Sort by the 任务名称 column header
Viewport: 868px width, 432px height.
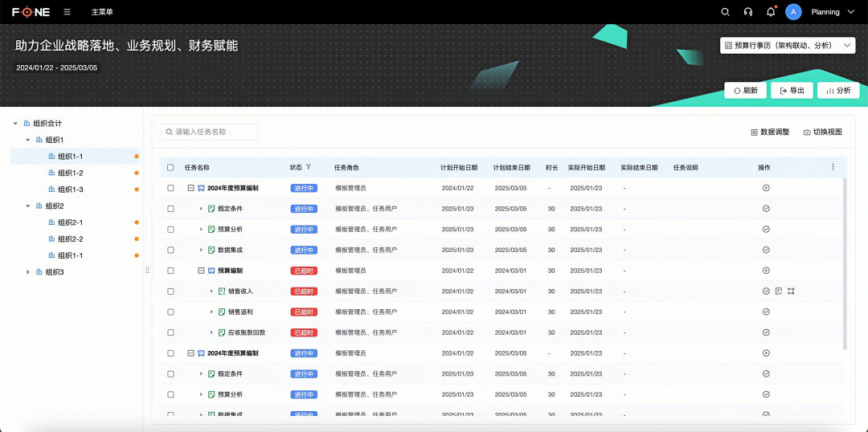click(x=197, y=167)
